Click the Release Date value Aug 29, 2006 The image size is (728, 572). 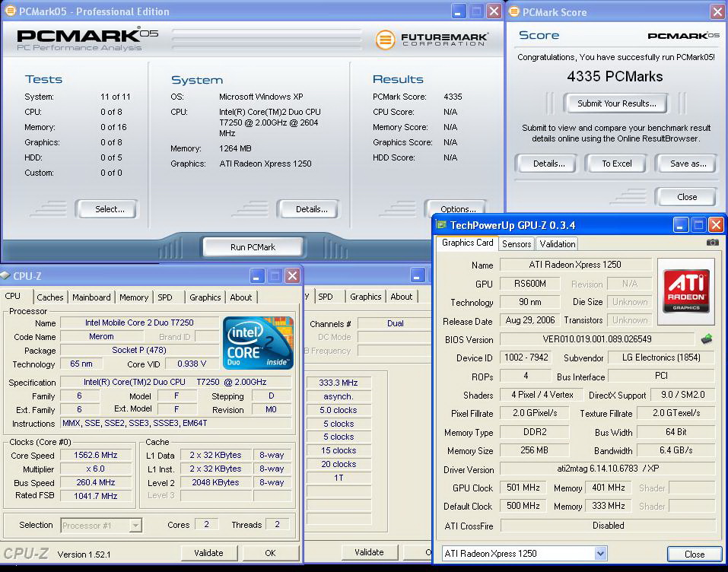pos(529,320)
